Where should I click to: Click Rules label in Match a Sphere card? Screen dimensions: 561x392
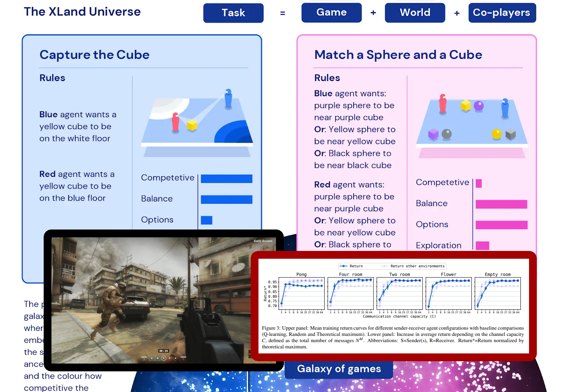(327, 78)
